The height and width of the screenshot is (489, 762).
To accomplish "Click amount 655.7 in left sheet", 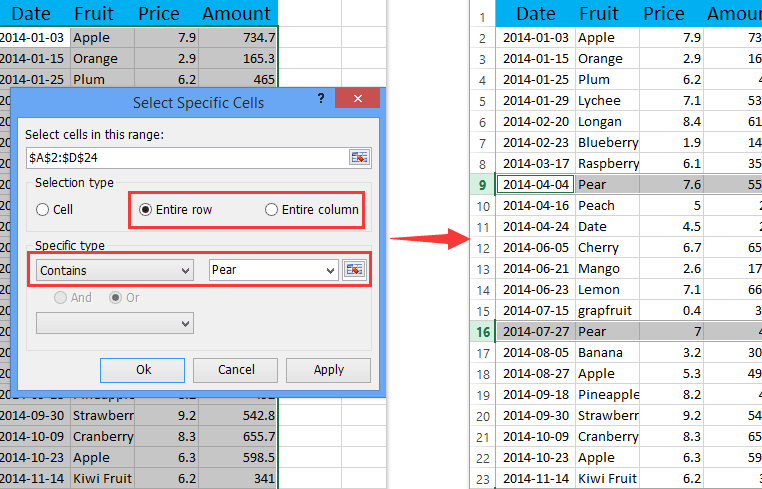I will [x=238, y=437].
